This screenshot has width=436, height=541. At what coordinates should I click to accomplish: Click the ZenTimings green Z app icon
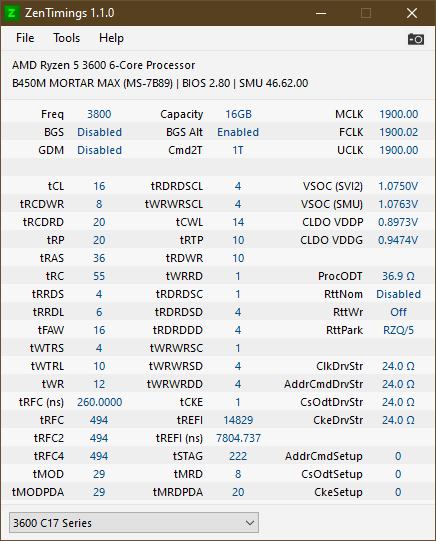[11, 13]
